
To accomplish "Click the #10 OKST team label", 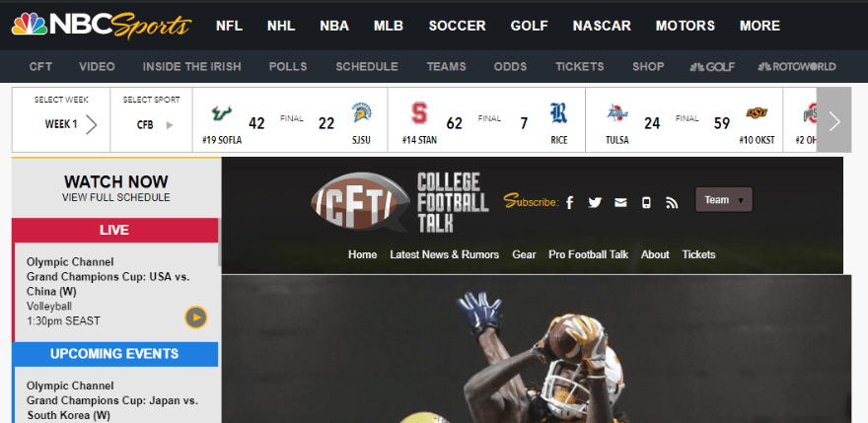I will click(757, 141).
